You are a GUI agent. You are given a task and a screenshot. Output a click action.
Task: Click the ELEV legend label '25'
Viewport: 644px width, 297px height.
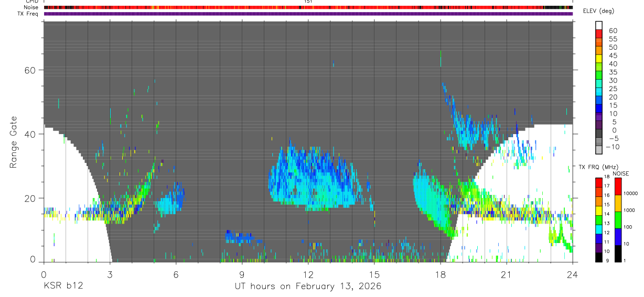coord(613,89)
